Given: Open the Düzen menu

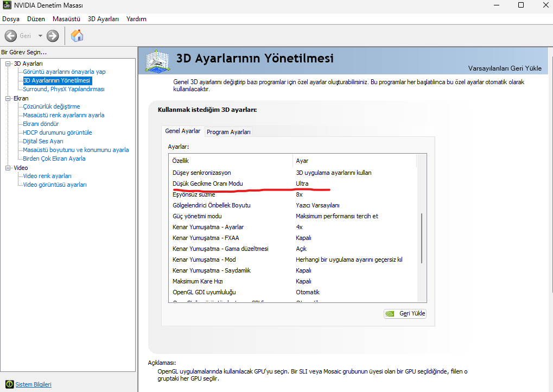Looking at the screenshot, I should point(36,19).
